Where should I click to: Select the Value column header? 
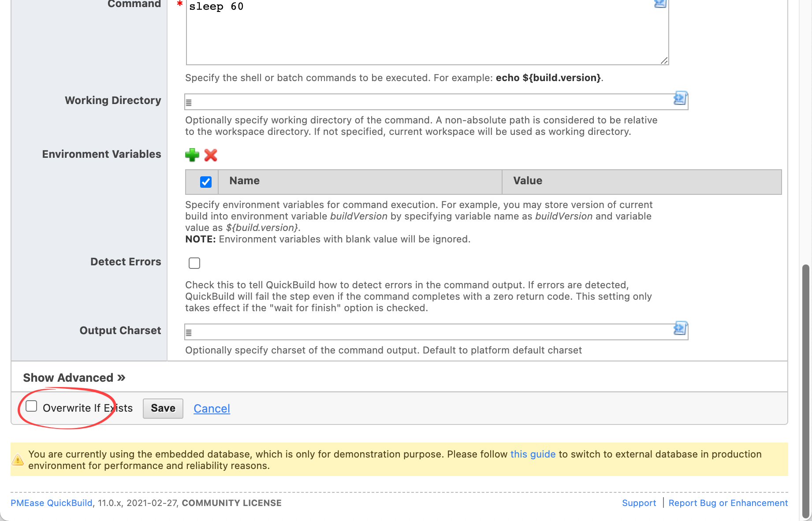point(527,181)
